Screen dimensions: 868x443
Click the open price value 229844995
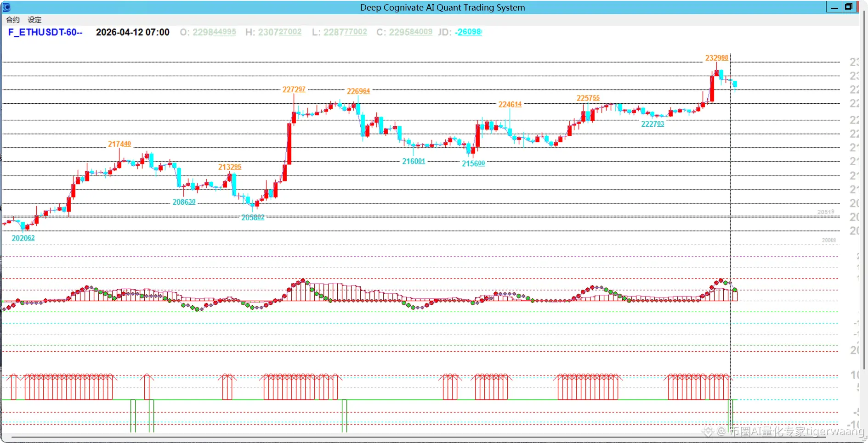coord(214,32)
